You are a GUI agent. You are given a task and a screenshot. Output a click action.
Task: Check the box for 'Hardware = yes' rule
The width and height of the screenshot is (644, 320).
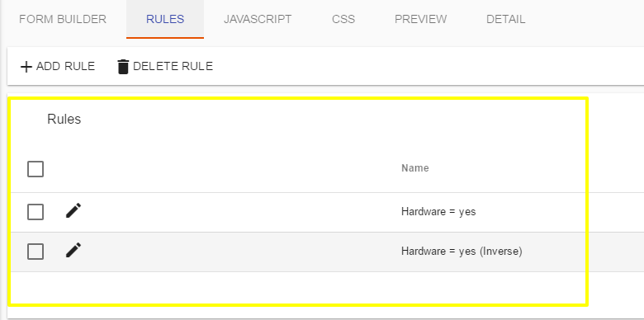(x=36, y=212)
